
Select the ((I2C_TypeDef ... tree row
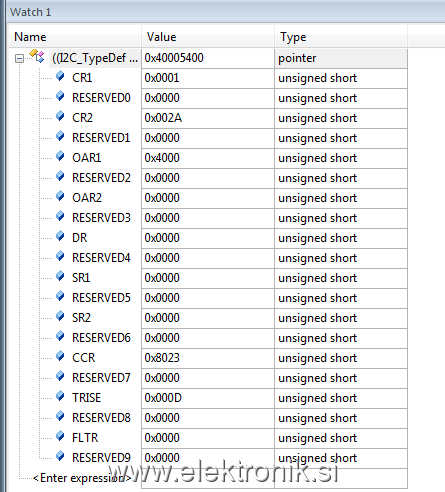pos(95,58)
